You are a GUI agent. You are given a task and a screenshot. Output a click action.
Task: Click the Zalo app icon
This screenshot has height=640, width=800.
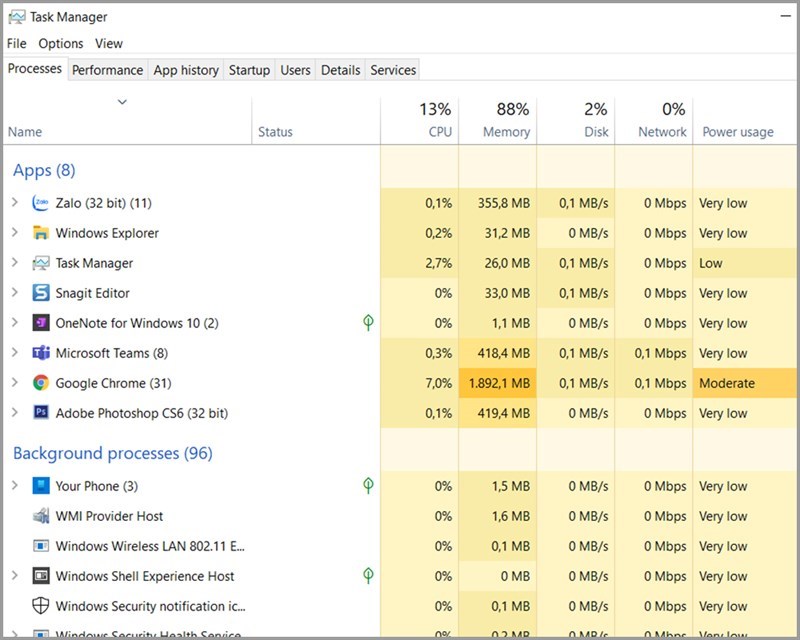click(x=41, y=203)
